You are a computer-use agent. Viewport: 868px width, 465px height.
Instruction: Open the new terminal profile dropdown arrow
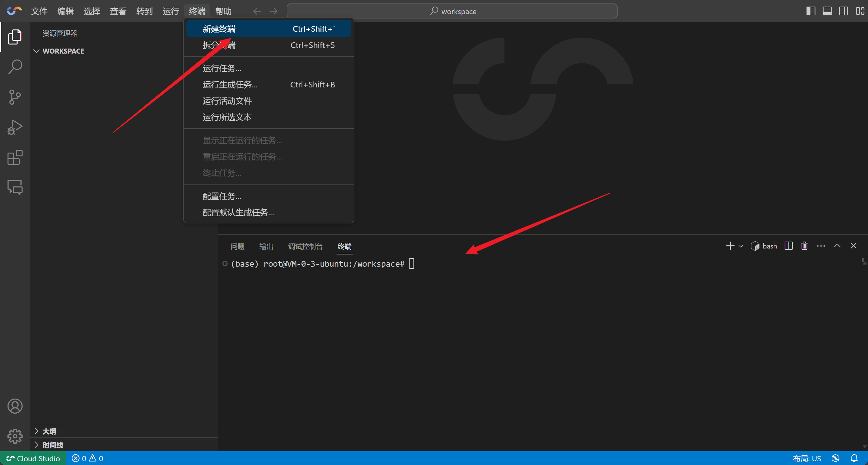pyautogui.click(x=741, y=246)
